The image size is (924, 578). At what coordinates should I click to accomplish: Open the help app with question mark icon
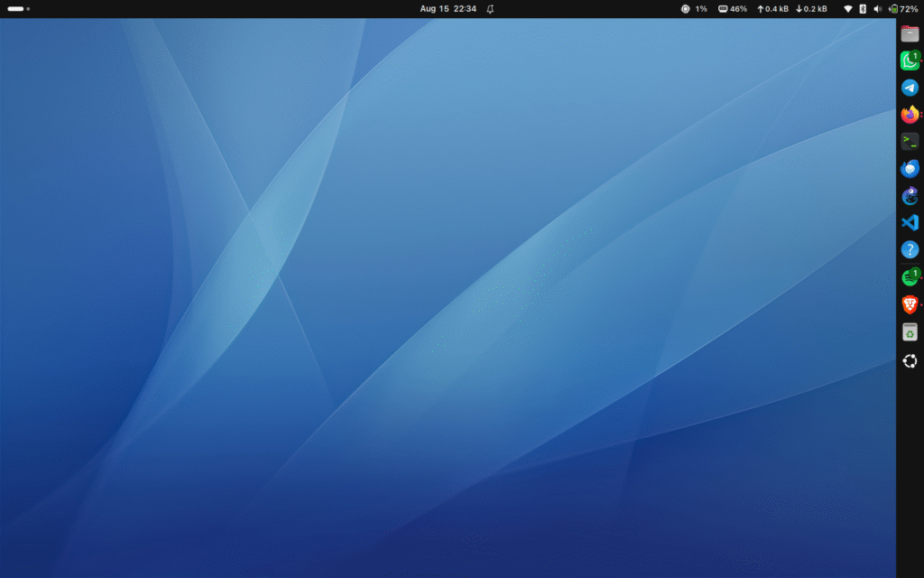[x=910, y=249]
